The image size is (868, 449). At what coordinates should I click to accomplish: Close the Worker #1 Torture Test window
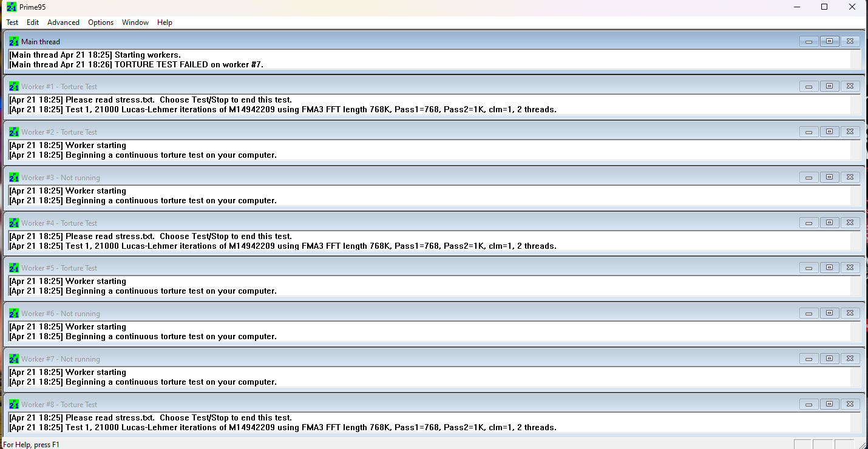point(850,86)
